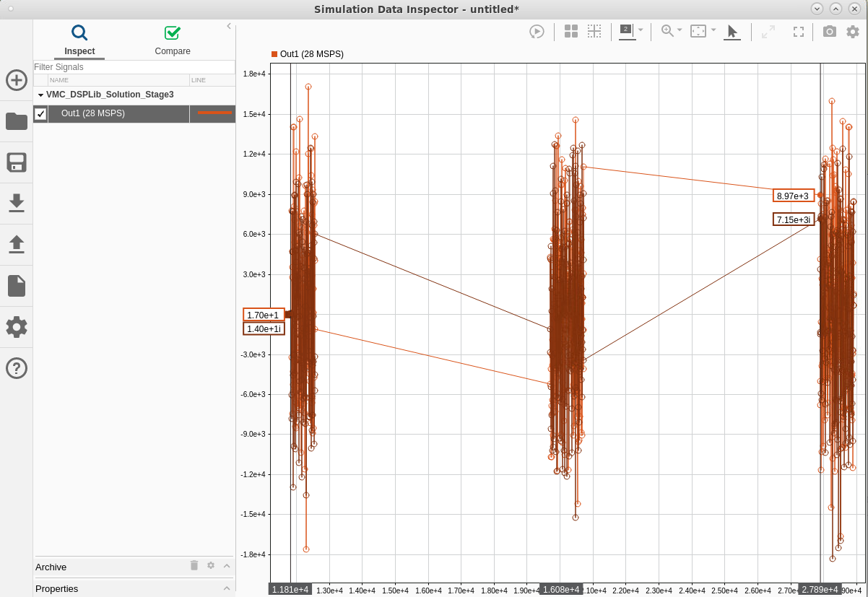Click the replay/playback button in plot toolbar

click(537, 32)
